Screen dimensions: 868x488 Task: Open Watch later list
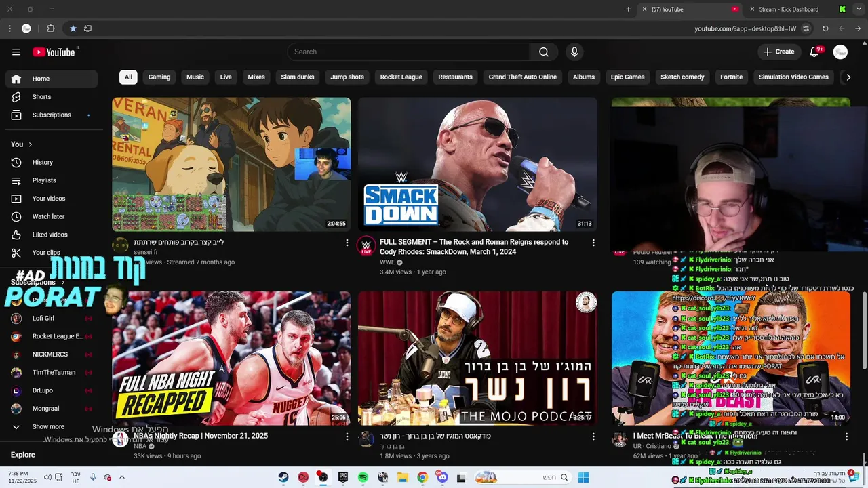(52, 217)
